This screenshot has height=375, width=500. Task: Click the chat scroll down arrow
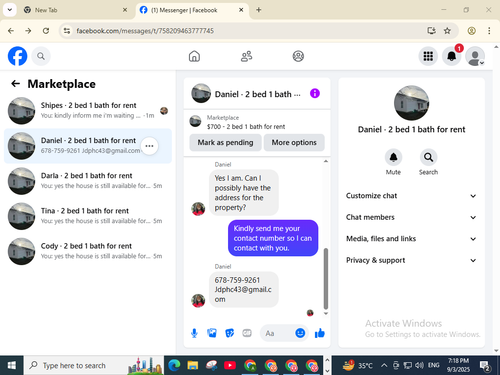point(326,313)
